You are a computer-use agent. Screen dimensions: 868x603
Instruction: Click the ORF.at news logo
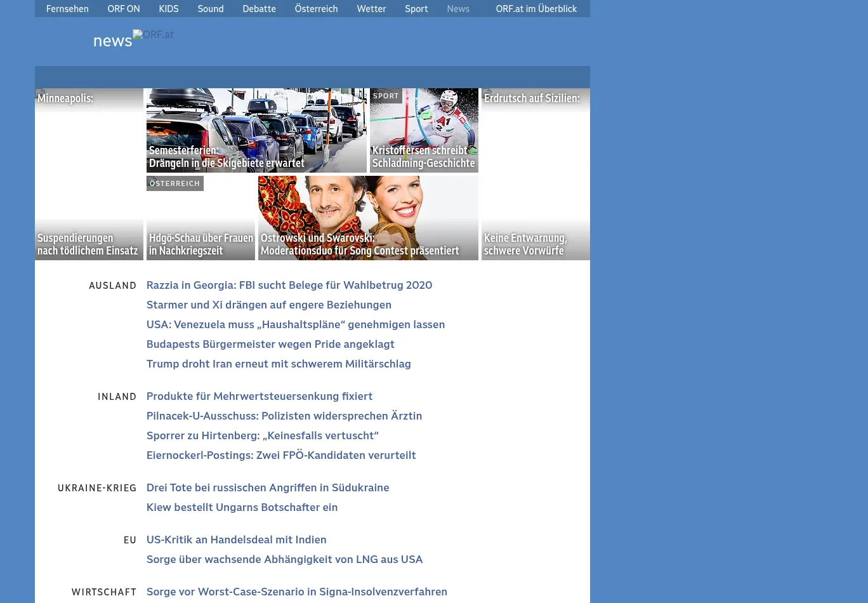[x=133, y=39]
